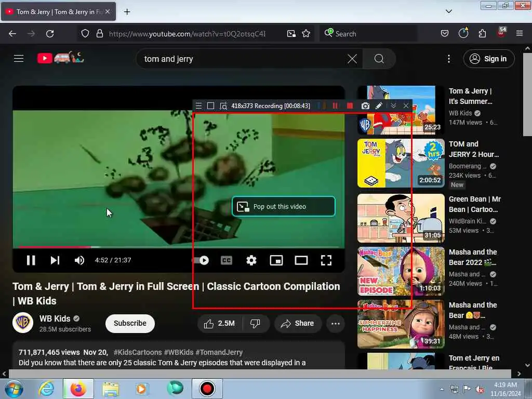Go to YouTube home logo
Viewport: 532px width, 399px height.
coord(60,58)
